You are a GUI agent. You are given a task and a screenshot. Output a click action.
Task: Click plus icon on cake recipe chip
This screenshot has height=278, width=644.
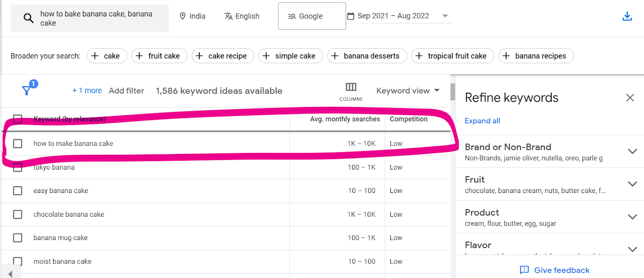pyautogui.click(x=199, y=56)
